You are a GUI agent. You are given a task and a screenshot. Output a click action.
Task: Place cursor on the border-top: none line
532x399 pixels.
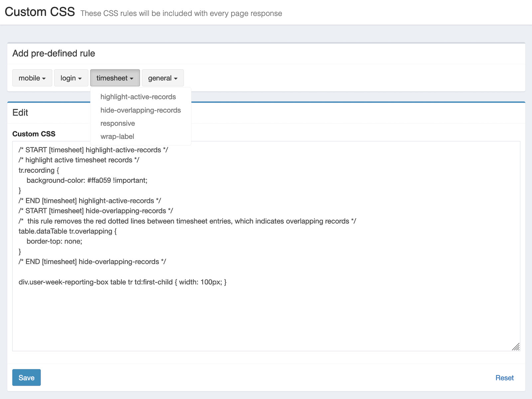click(54, 241)
